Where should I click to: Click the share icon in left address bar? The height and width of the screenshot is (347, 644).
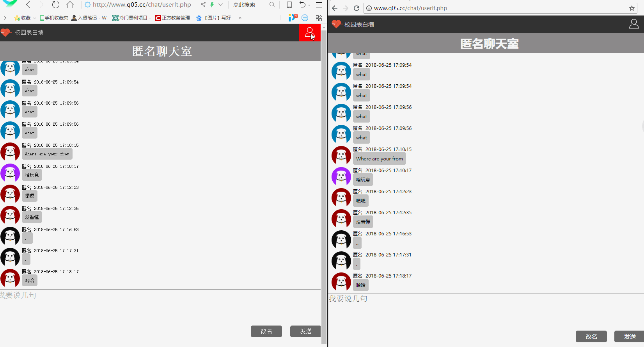click(x=203, y=5)
